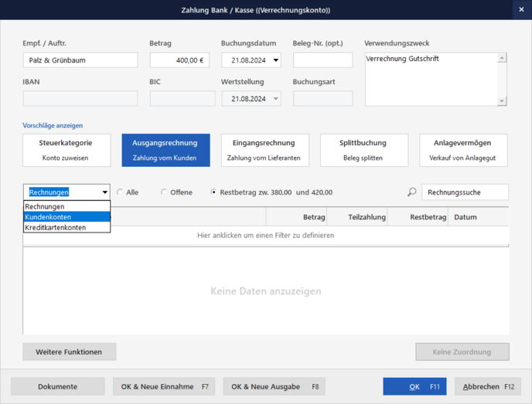Click the lower bound value 380,00
This screenshot has width=532, height=404.
(281, 192)
